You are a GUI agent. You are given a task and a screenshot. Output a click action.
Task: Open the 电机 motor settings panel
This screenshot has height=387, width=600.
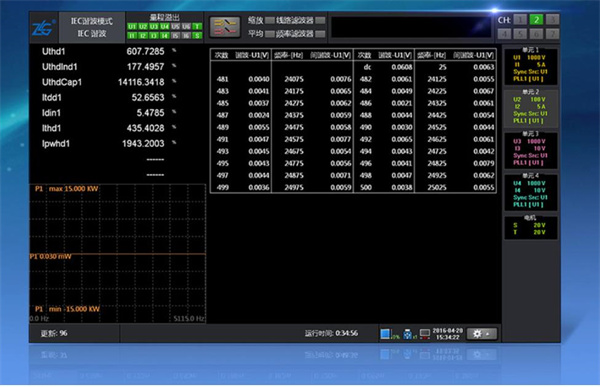pos(530,228)
